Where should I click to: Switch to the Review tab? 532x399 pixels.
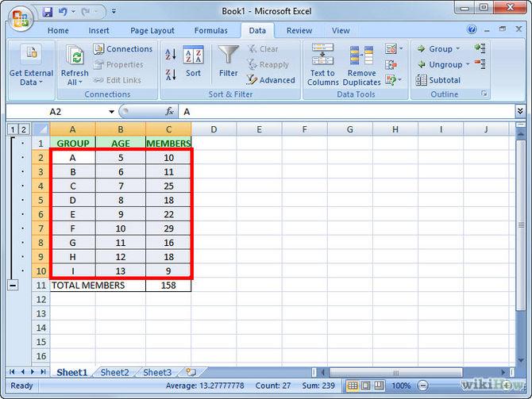[299, 30]
